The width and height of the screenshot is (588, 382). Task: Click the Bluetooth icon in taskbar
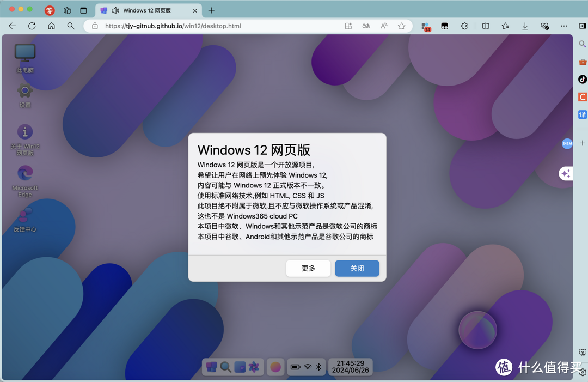tap(318, 367)
